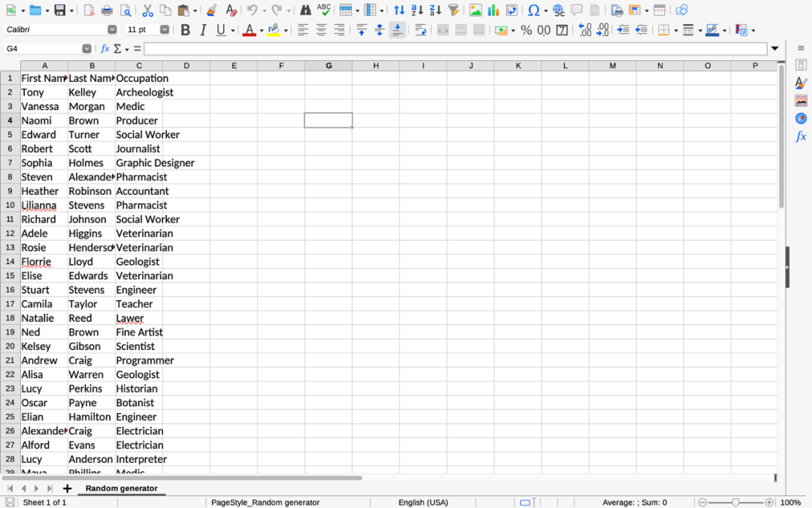Insert a comment
The image size is (812, 508).
coord(577,10)
